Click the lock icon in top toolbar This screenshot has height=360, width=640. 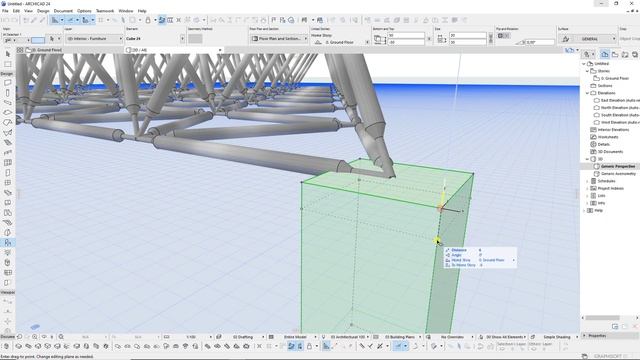point(148,20)
